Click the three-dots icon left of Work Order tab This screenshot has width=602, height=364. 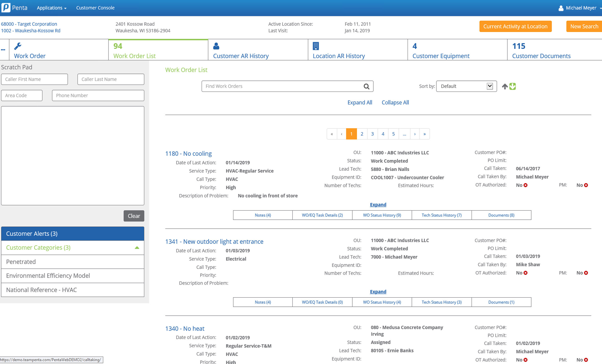point(3,50)
